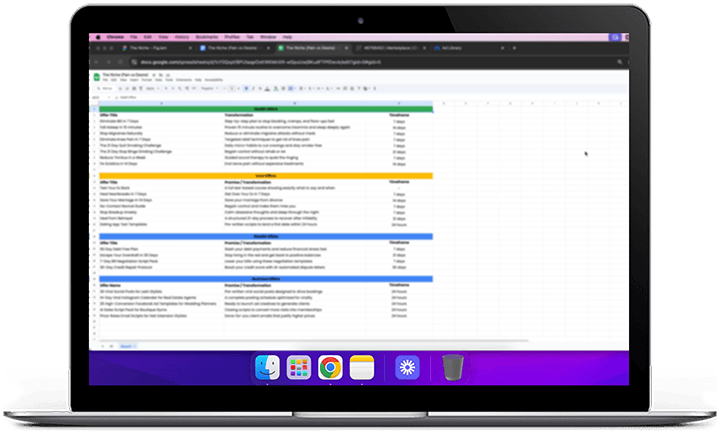Open the Sheet1 tab options arrow

(133, 345)
